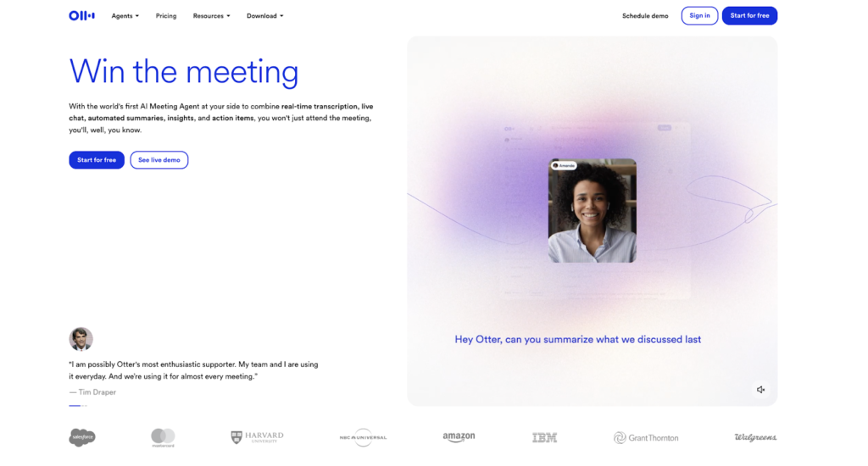Click the IBM logo

(x=545, y=437)
